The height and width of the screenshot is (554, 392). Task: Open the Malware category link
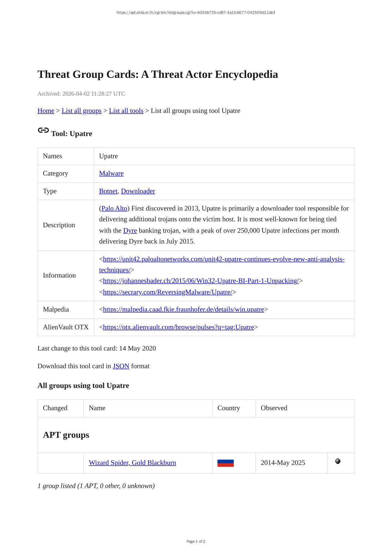(111, 174)
